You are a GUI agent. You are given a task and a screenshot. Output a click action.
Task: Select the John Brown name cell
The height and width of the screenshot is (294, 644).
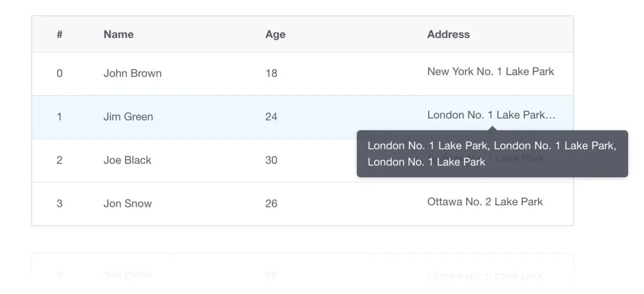[132, 73]
